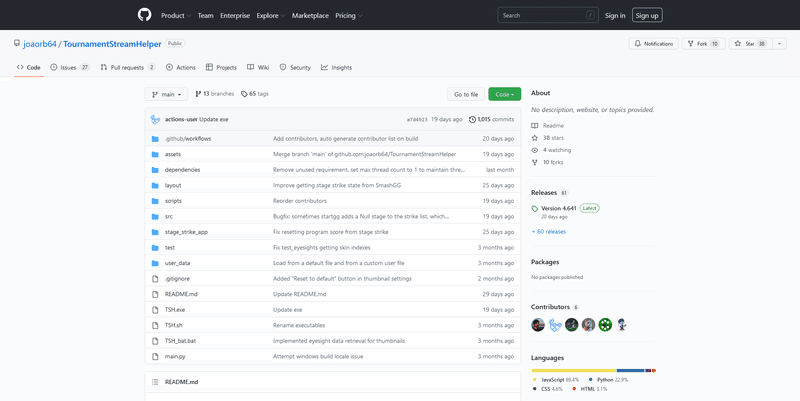The image size is (800, 401).
Task: Click the folder icon beside layout
Action: (155, 185)
